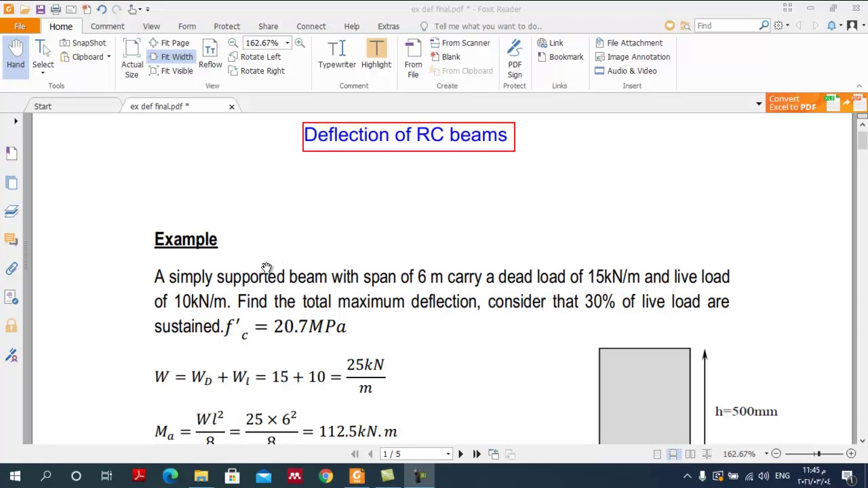Image resolution: width=868 pixels, height=488 pixels.
Task: Switch to facing pages view mode
Action: [690, 454]
